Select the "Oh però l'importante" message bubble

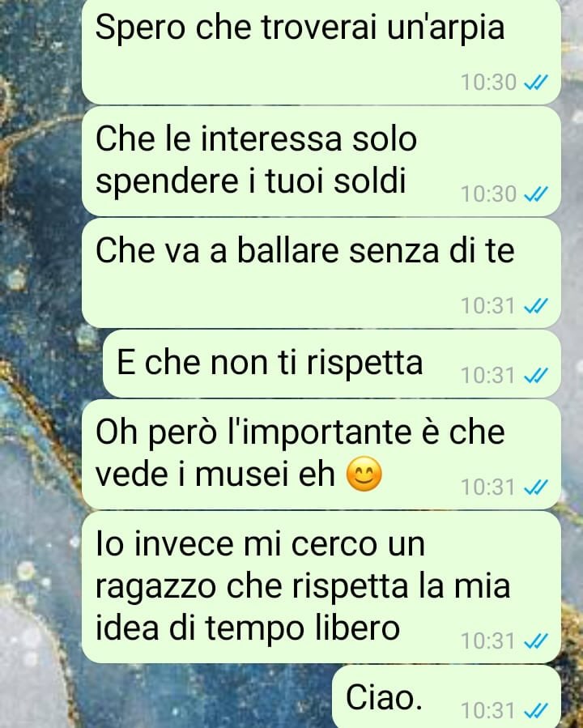tap(321, 454)
